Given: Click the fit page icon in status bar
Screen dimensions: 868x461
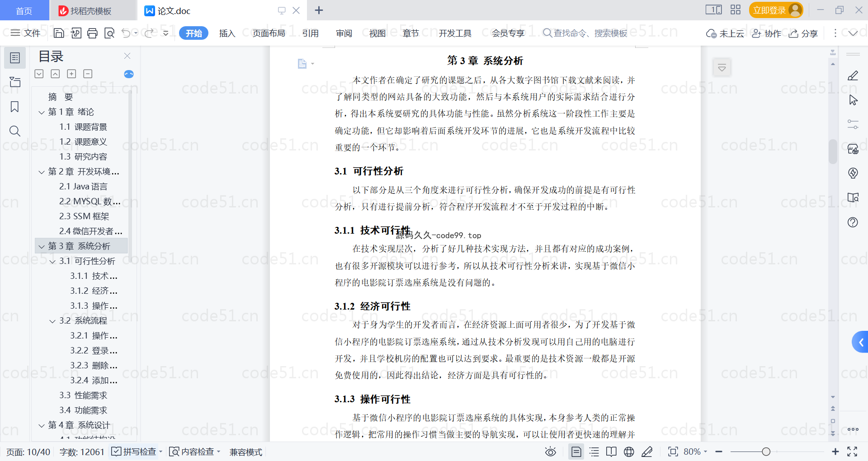Looking at the screenshot, I should coord(673,452).
